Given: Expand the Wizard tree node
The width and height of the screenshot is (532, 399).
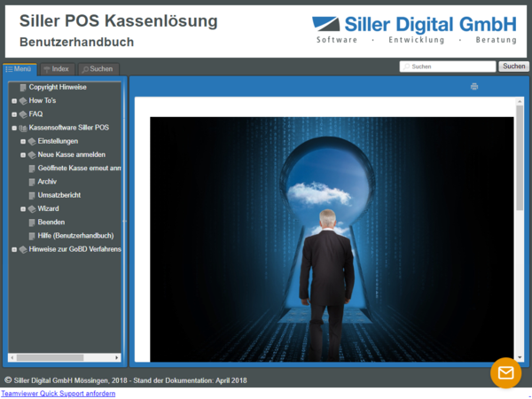Looking at the screenshot, I should click(22, 208).
